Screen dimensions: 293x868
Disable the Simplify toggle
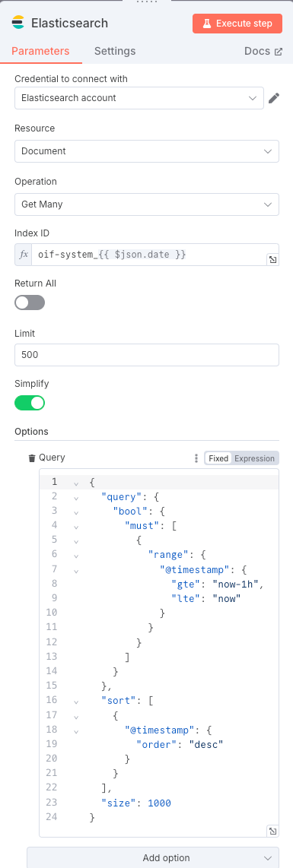pos(30,402)
